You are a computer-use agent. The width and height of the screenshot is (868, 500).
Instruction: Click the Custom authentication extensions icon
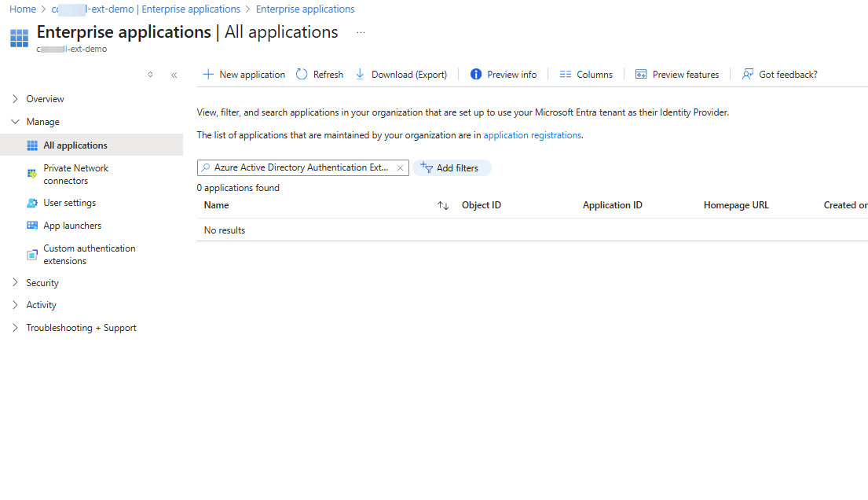(32, 255)
